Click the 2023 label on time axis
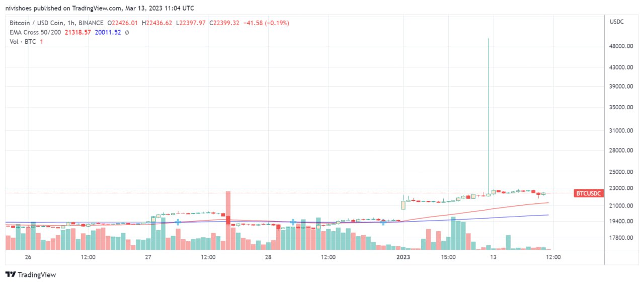 (x=404, y=257)
